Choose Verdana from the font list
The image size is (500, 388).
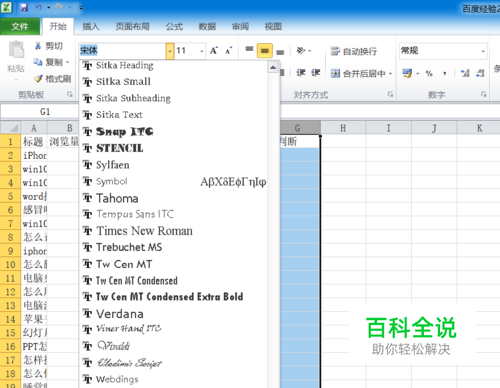173,314
